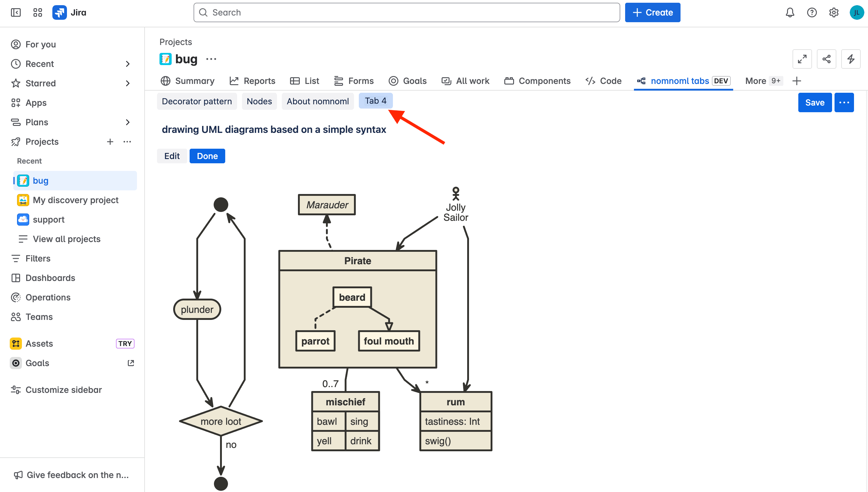Open the help question mark icon
Image resolution: width=868 pixels, height=492 pixels.
pyautogui.click(x=811, y=12)
